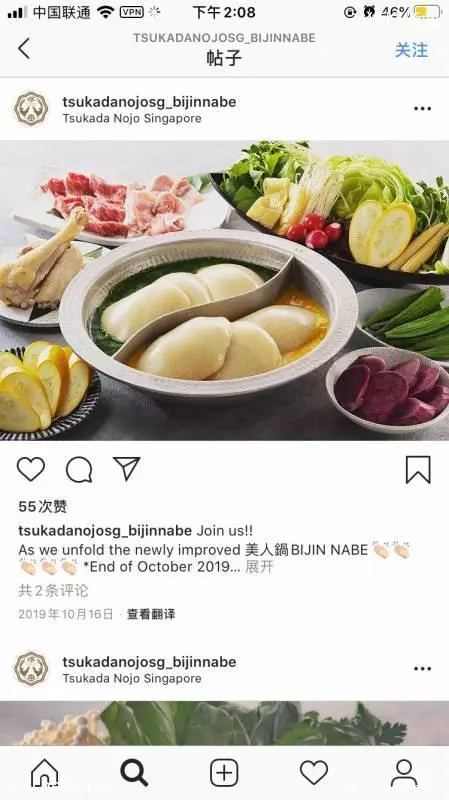
Task: Open the Profile tab
Action: click(x=404, y=773)
